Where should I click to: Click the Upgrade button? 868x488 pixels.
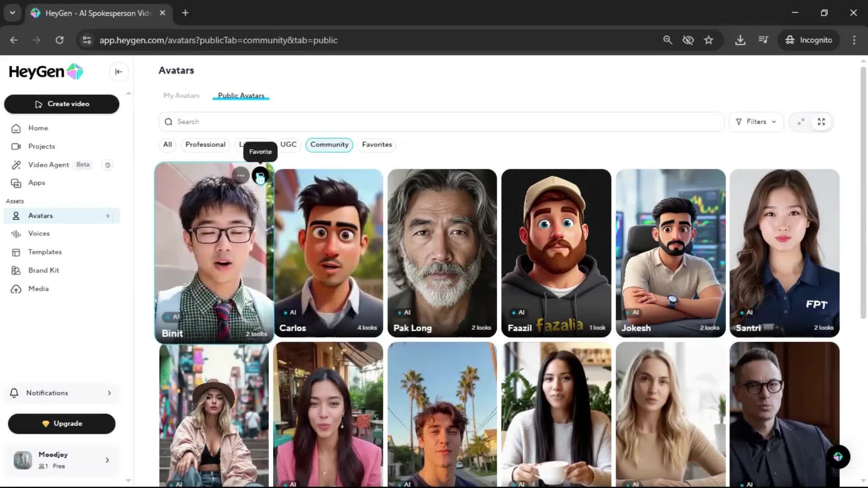click(x=61, y=423)
